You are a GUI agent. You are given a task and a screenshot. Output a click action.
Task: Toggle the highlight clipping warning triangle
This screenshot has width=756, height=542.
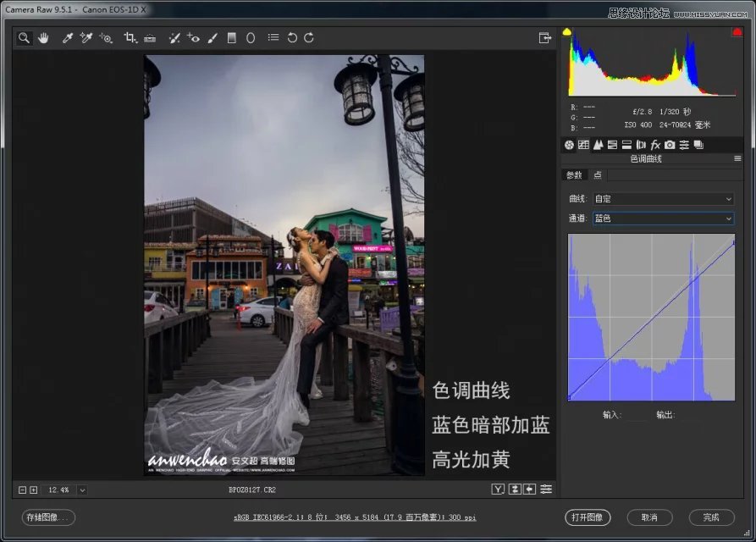click(737, 32)
